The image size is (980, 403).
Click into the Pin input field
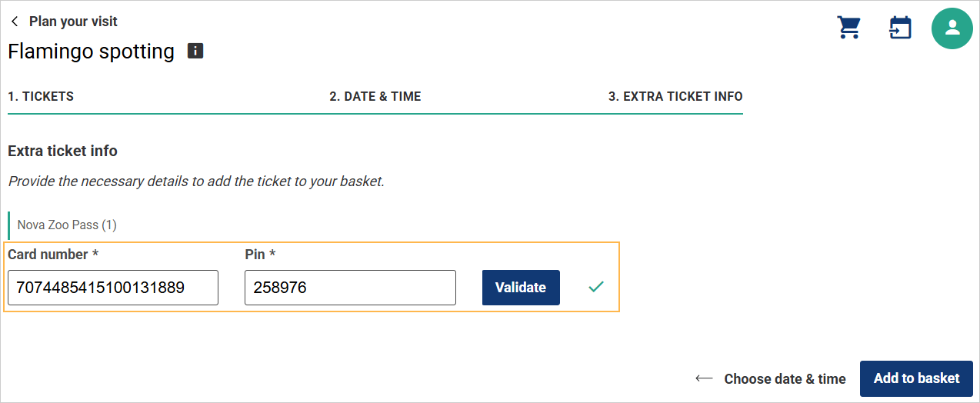350,288
